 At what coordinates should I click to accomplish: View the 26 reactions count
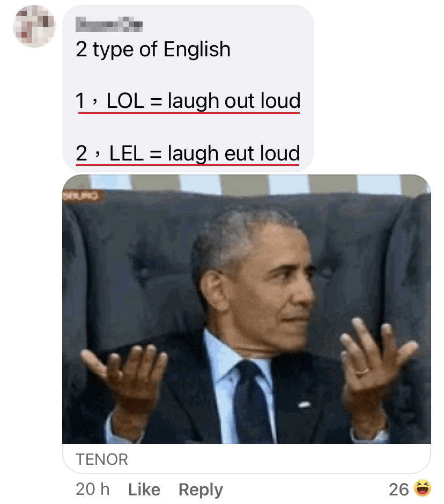[x=399, y=489]
